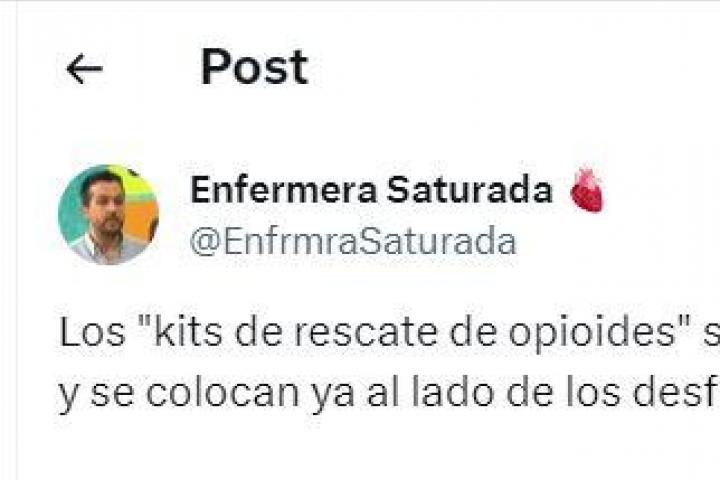Click the anatomical heart emoji beside the name

click(x=587, y=190)
